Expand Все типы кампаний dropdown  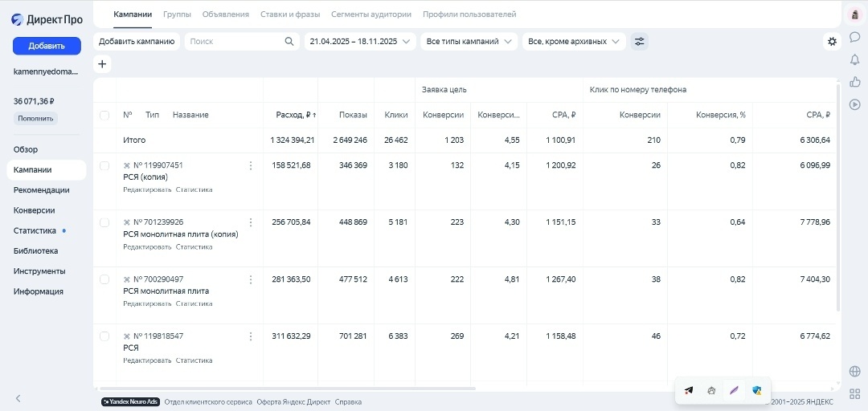[x=469, y=42]
